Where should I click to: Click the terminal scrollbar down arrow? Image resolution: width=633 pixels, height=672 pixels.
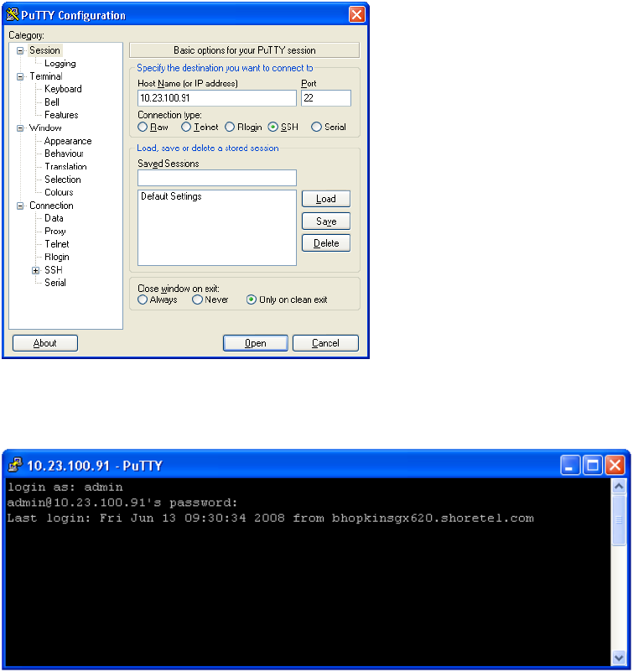pos(619,657)
